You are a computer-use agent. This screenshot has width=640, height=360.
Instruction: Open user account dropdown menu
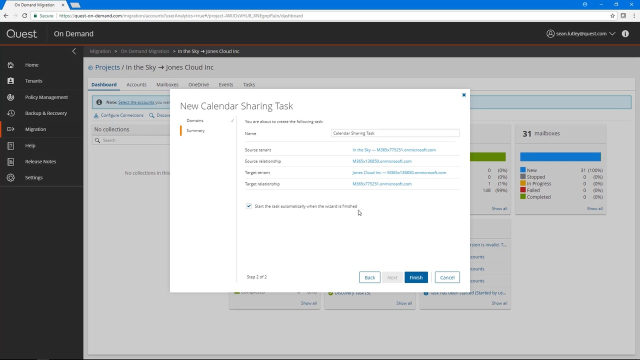(x=580, y=34)
